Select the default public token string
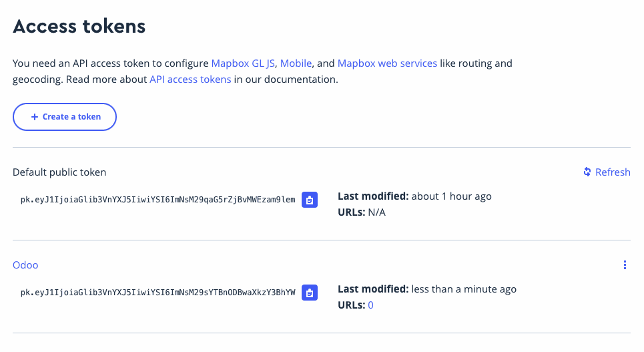This screenshot has height=352, width=644. [157, 200]
